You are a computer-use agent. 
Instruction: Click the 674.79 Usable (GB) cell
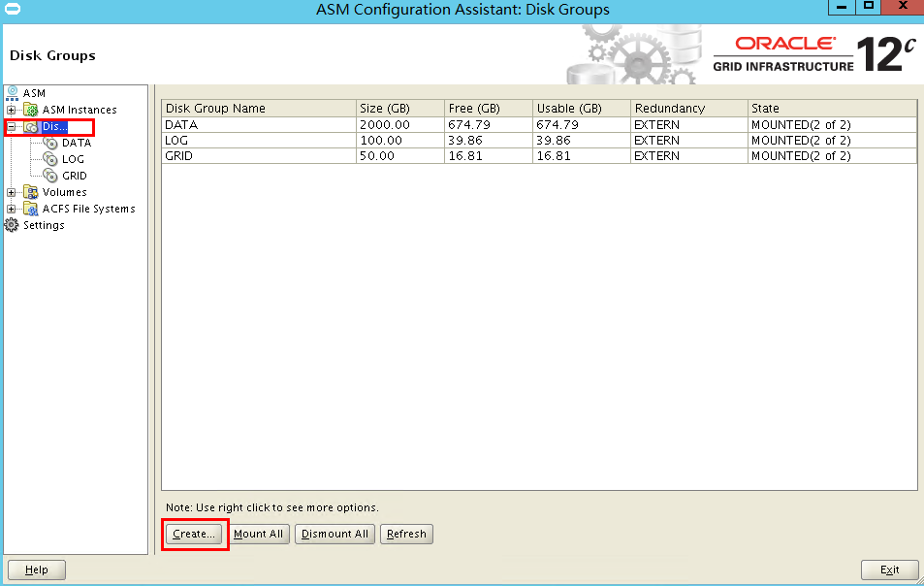click(x=582, y=125)
